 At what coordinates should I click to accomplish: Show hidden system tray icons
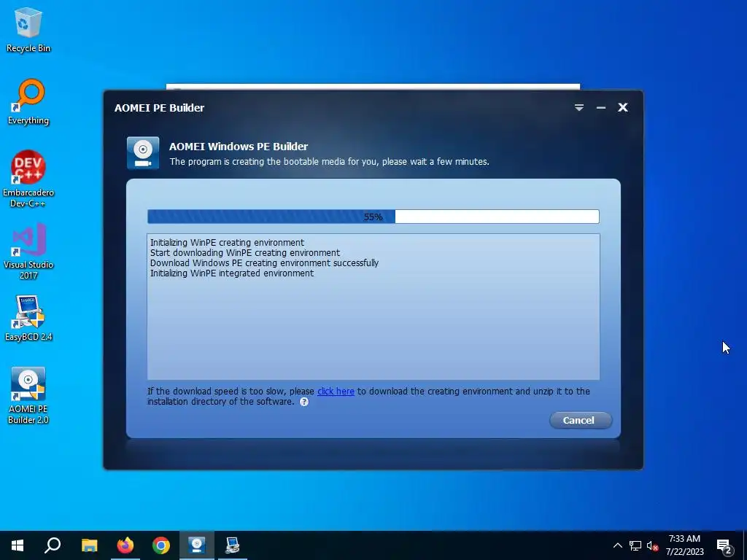[617, 545]
